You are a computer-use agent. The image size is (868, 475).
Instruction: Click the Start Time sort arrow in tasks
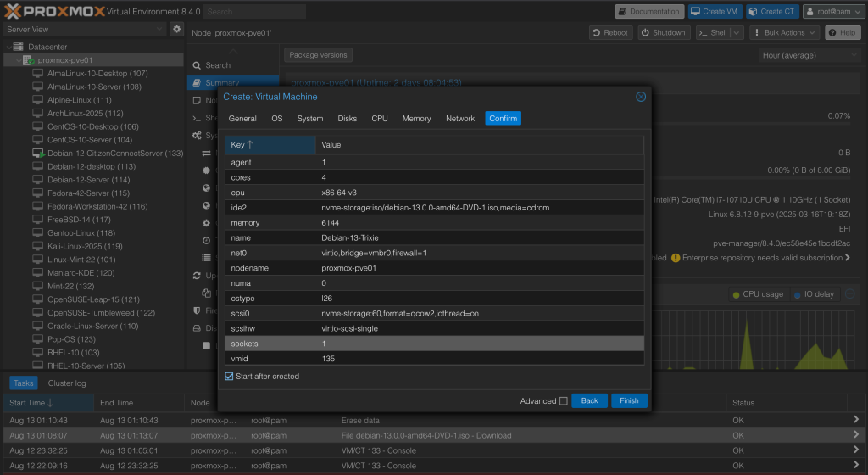50,402
